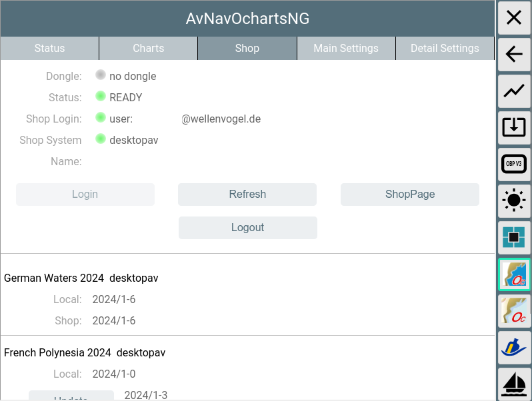Toggle the sun brightness icon
This screenshot has width=532, height=401.
point(514,200)
